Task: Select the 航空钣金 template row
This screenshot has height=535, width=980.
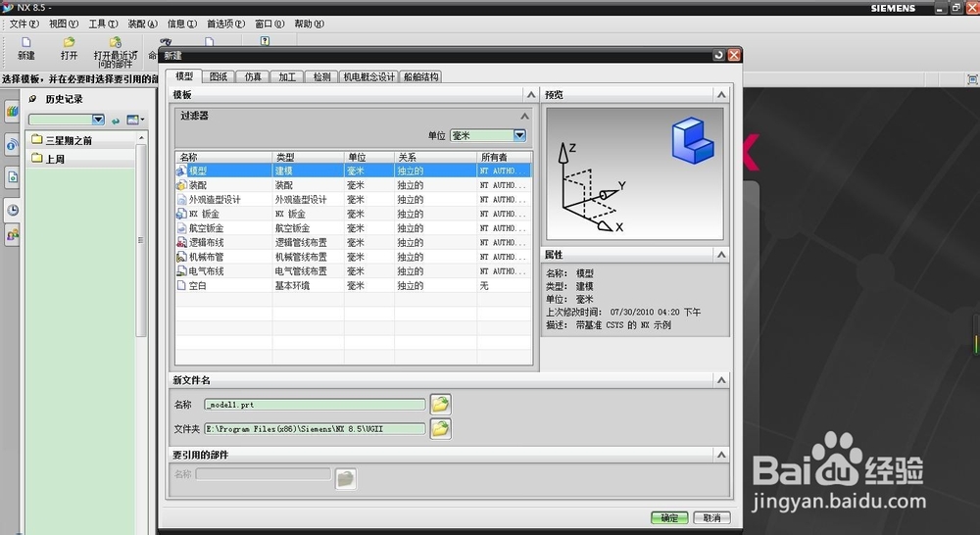Action: coord(353,228)
